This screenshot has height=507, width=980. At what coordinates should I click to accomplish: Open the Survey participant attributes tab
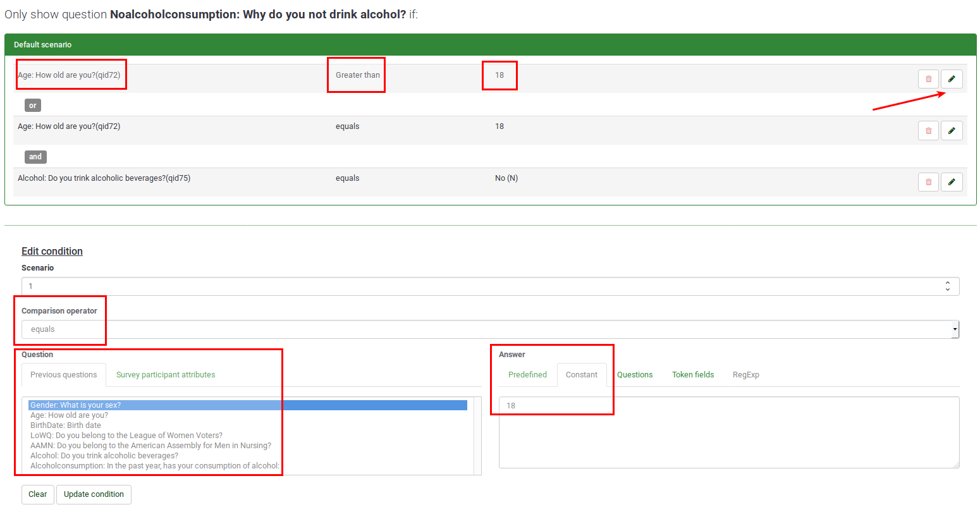click(166, 375)
